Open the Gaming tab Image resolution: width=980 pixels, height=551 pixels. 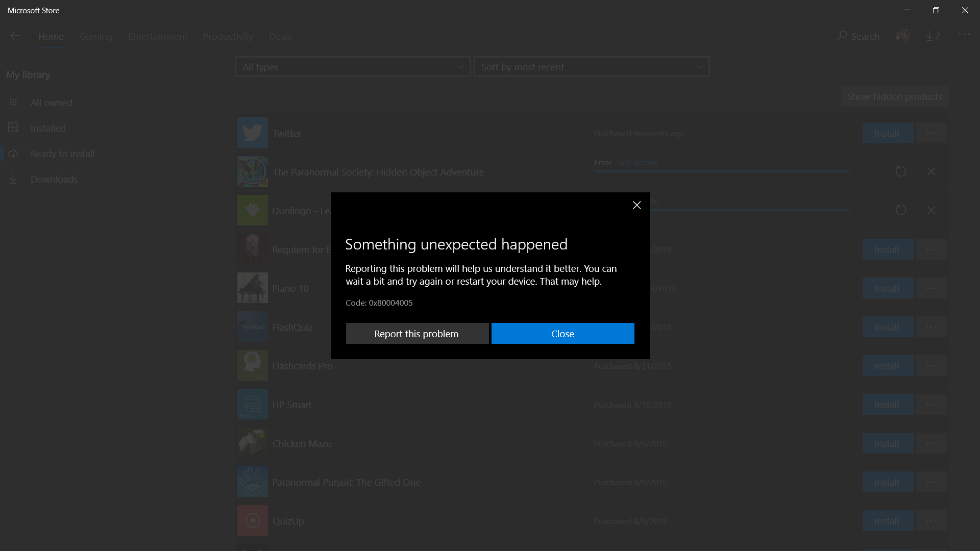click(x=96, y=37)
